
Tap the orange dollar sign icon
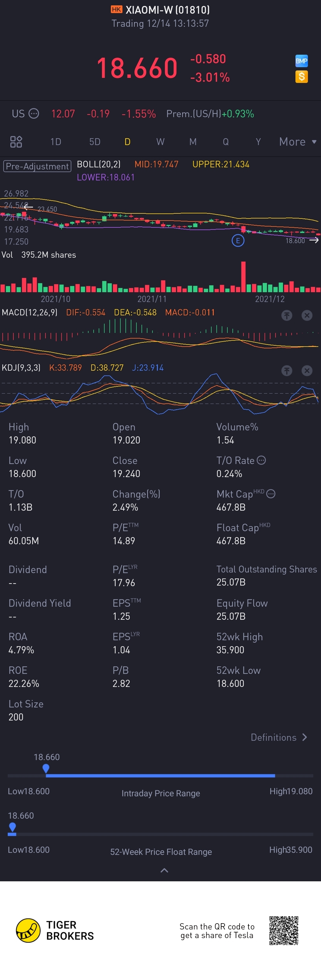click(302, 77)
